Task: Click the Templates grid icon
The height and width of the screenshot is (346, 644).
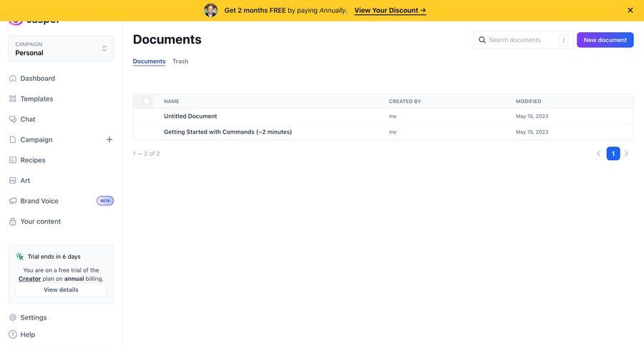Action: (13, 99)
